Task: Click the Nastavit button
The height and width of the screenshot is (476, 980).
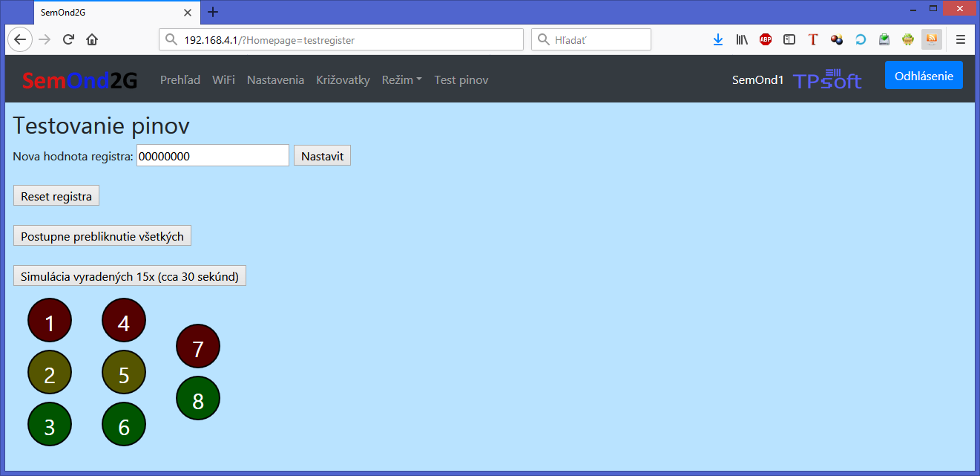Action: click(x=323, y=156)
